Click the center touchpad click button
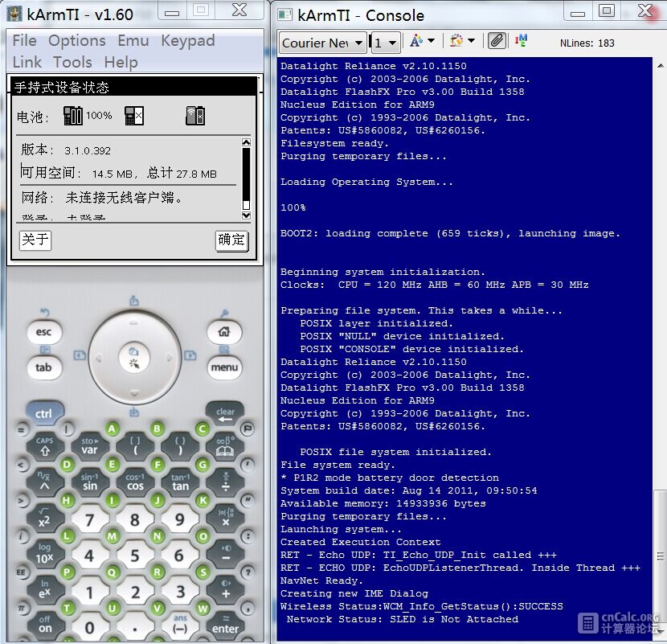667x644 pixels. pyautogui.click(x=134, y=358)
